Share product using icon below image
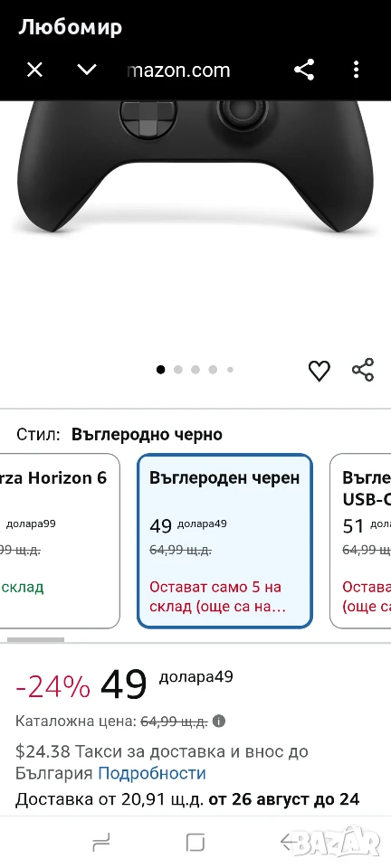The image size is (391, 868). 363,370
